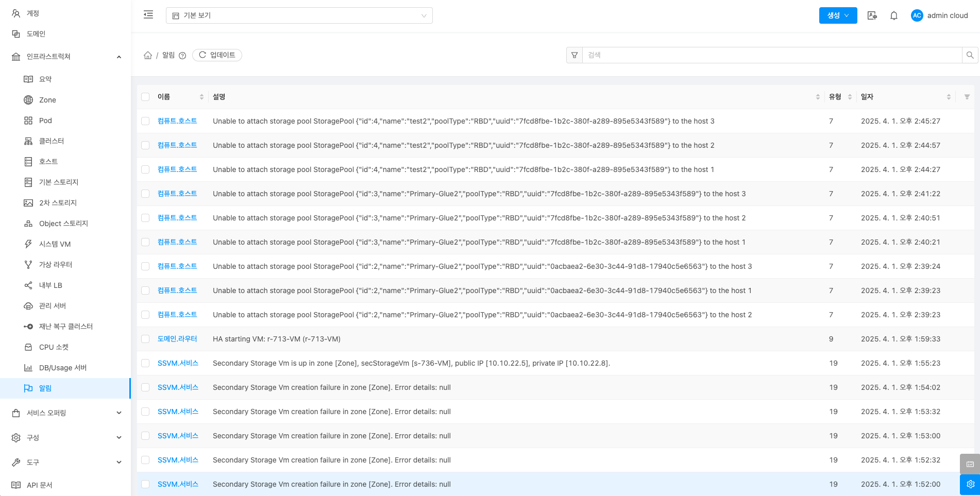Click the notification bell icon
This screenshot has height=496, width=980.
[x=894, y=15]
